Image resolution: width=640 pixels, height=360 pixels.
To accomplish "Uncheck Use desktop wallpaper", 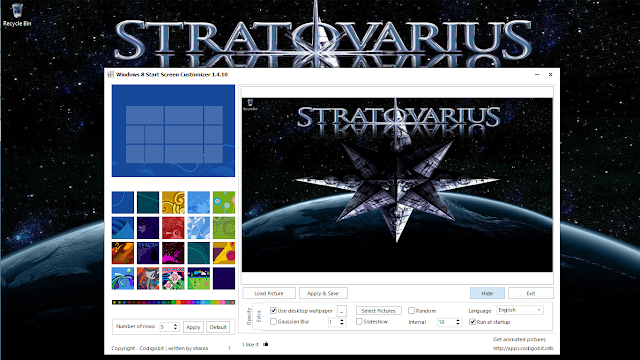I will (273, 311).
